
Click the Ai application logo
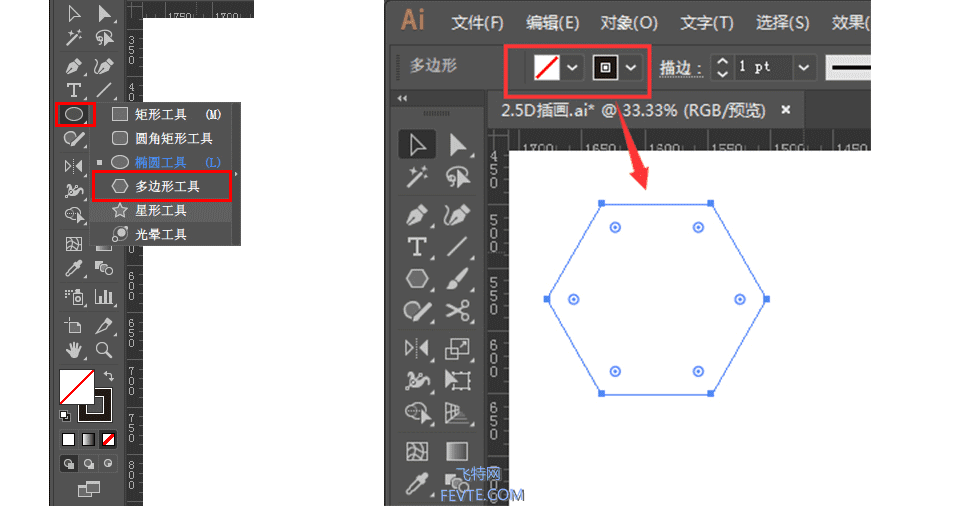click(413, 20)
